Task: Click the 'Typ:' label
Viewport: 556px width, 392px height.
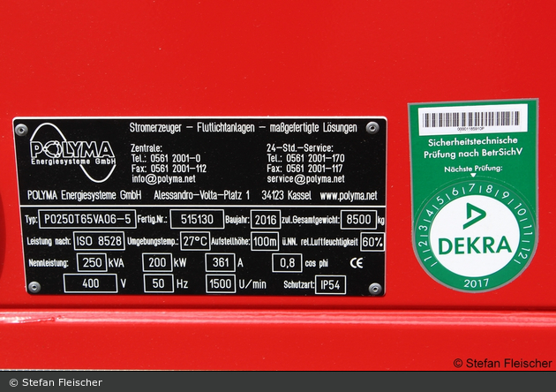Action: click(x=31, y=220)
